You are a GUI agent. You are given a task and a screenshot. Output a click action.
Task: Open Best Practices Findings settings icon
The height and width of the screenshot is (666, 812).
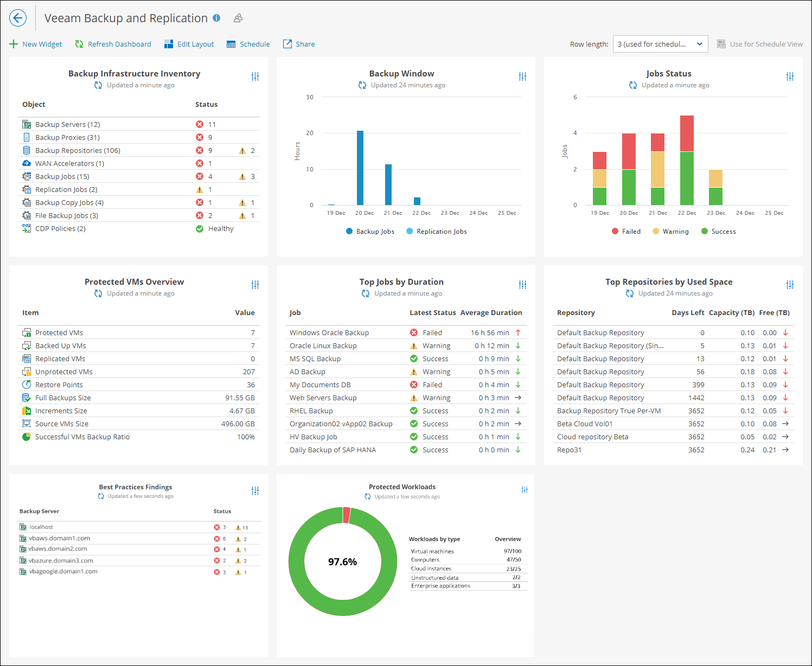tap(255, 491)
